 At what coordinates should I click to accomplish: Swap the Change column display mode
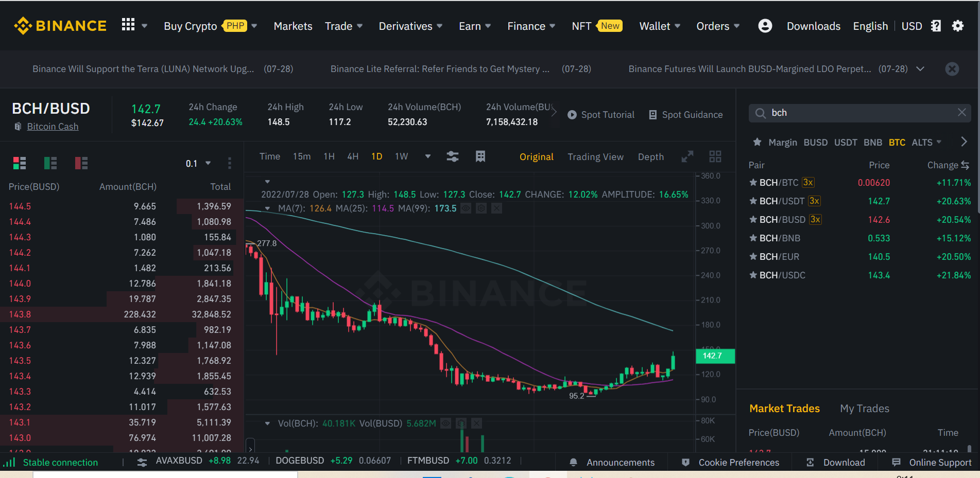[x=965, y=165]
